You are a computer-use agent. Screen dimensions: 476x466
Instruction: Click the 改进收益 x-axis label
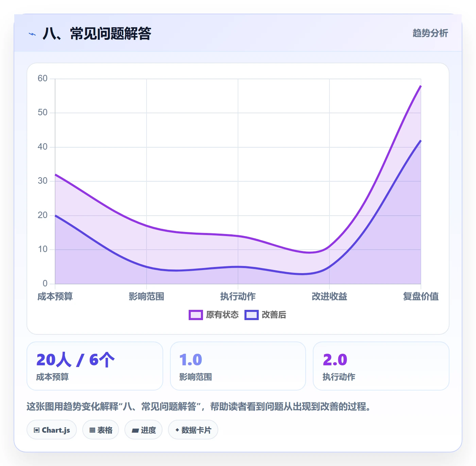tap(329, 297)
